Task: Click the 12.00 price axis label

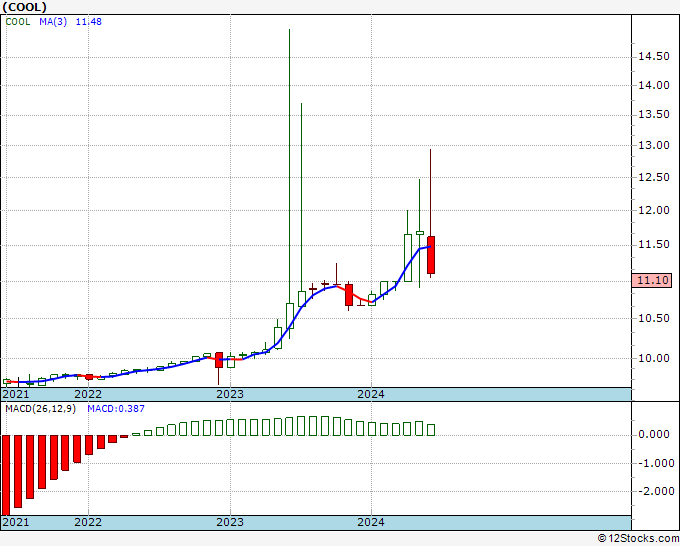Action: 654,210
